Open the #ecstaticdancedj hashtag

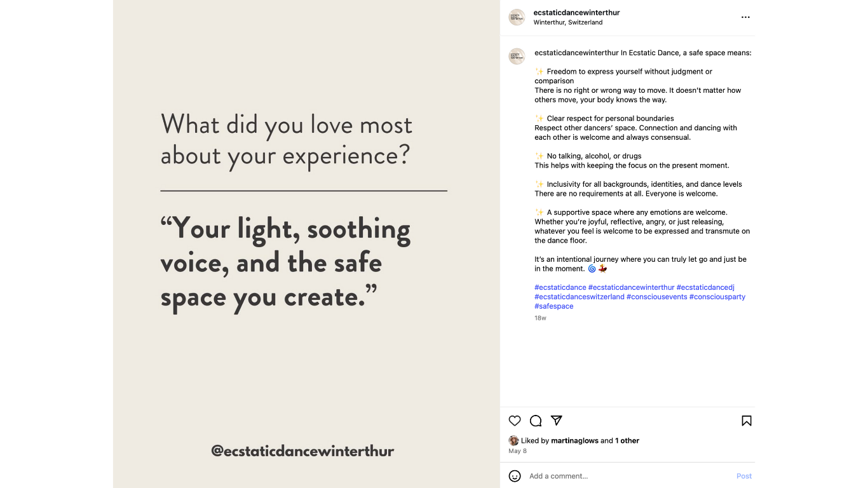(705, 287)
